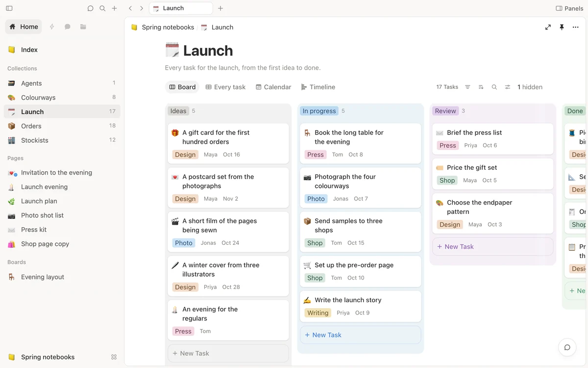Open the filter icon next to 17 Tasks
The height and width of the screenshot is (368, 588).
tap(467, 87)
